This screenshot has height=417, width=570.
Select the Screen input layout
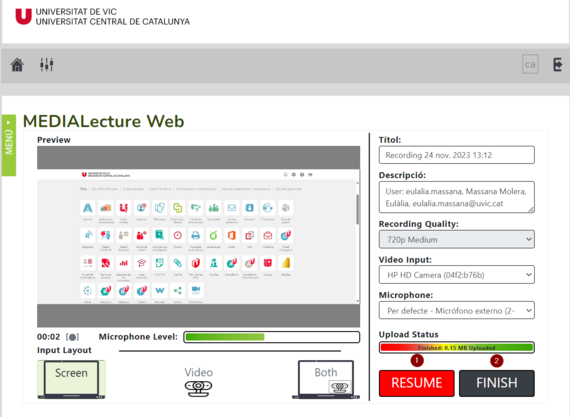71,379
